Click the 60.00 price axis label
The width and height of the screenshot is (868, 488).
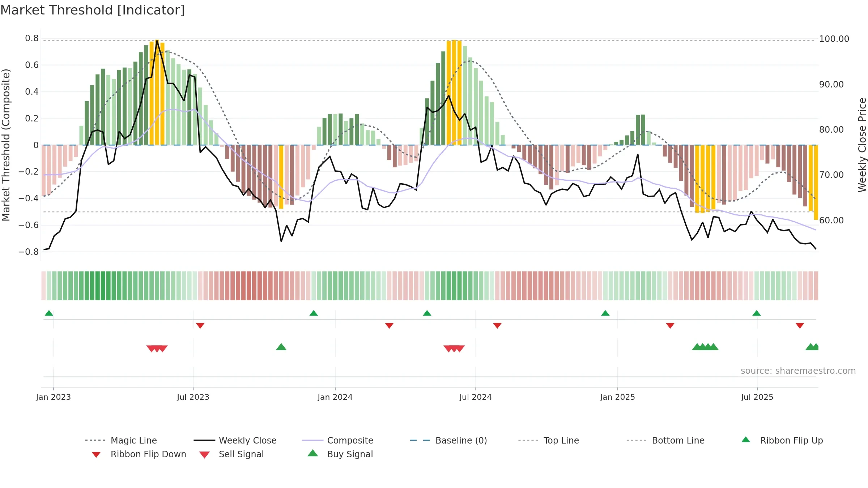[x=831, y=221]
